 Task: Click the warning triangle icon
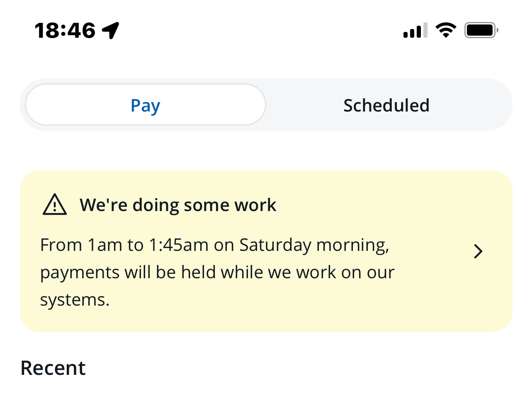55,205
